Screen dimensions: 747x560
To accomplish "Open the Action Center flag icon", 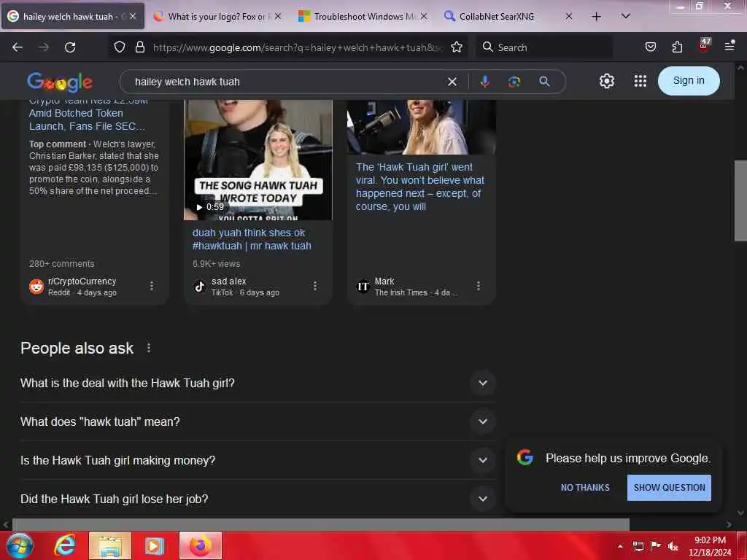I will click(656, 545).
